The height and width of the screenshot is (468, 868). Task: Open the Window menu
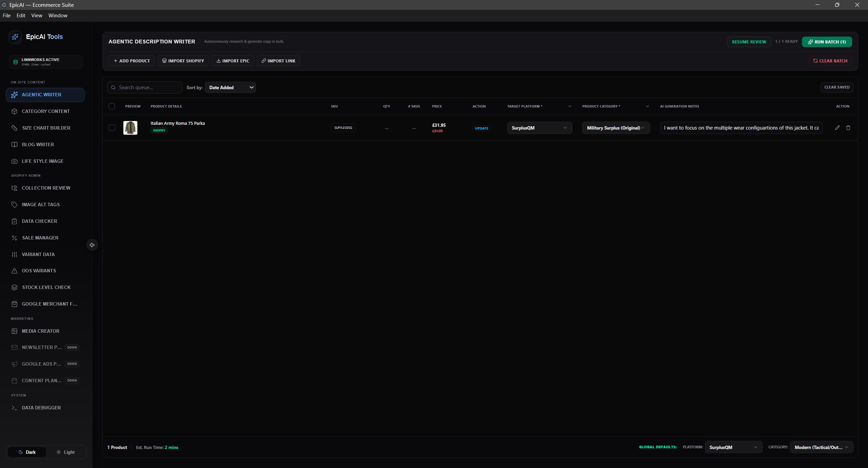58,16
